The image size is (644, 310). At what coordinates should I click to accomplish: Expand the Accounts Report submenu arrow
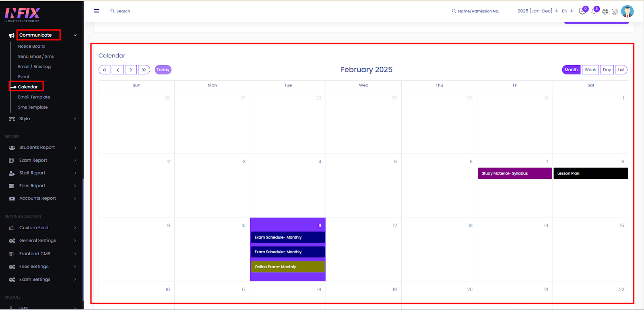coord(75,199)
